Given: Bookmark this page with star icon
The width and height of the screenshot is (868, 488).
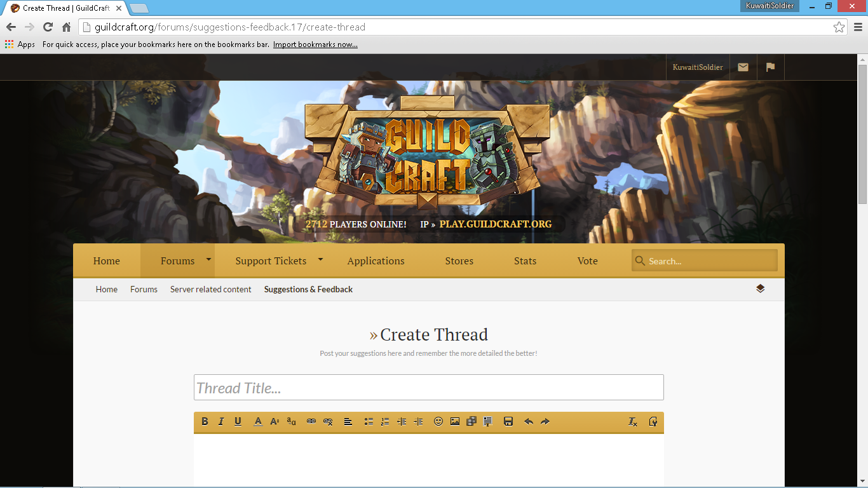Looking at the screenshot, I should tap(839, 27).
